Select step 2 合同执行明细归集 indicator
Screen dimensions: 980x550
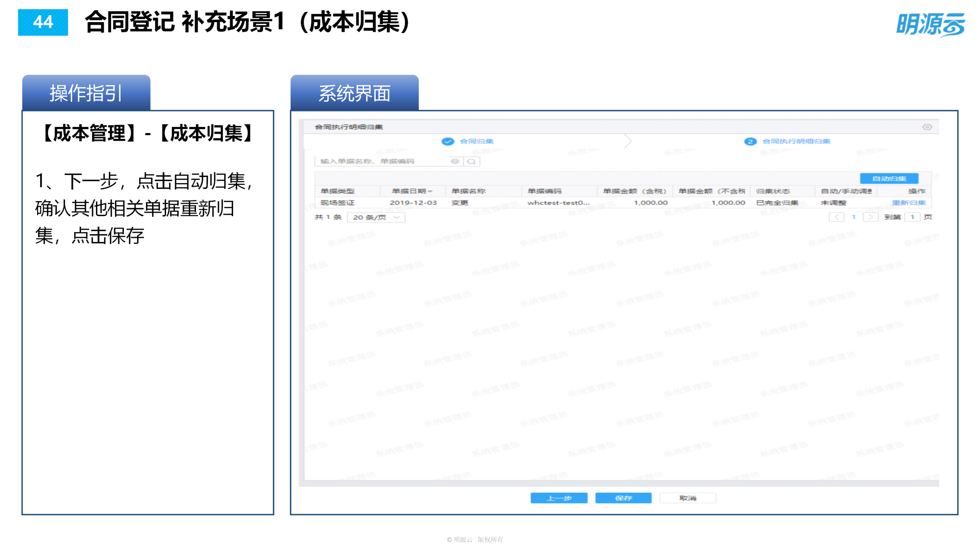750,141
